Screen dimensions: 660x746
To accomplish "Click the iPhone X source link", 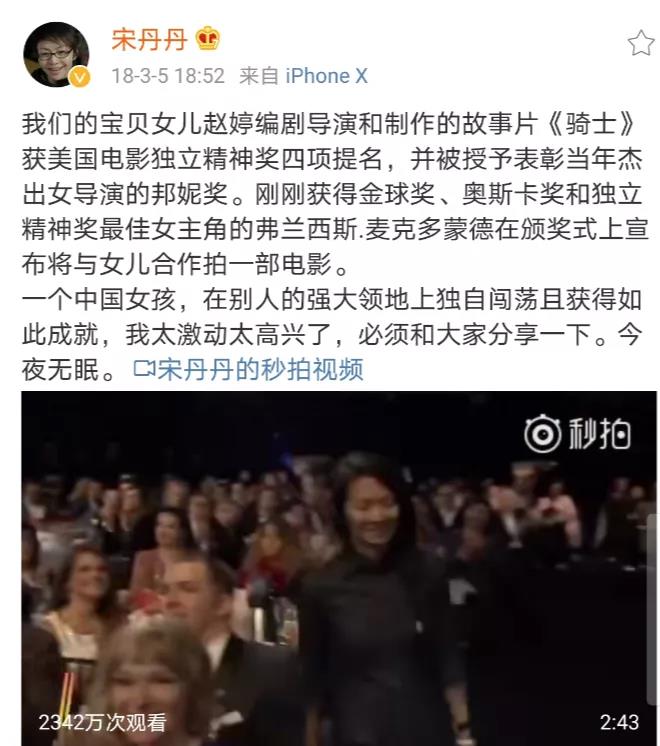I will coord(326,76).
